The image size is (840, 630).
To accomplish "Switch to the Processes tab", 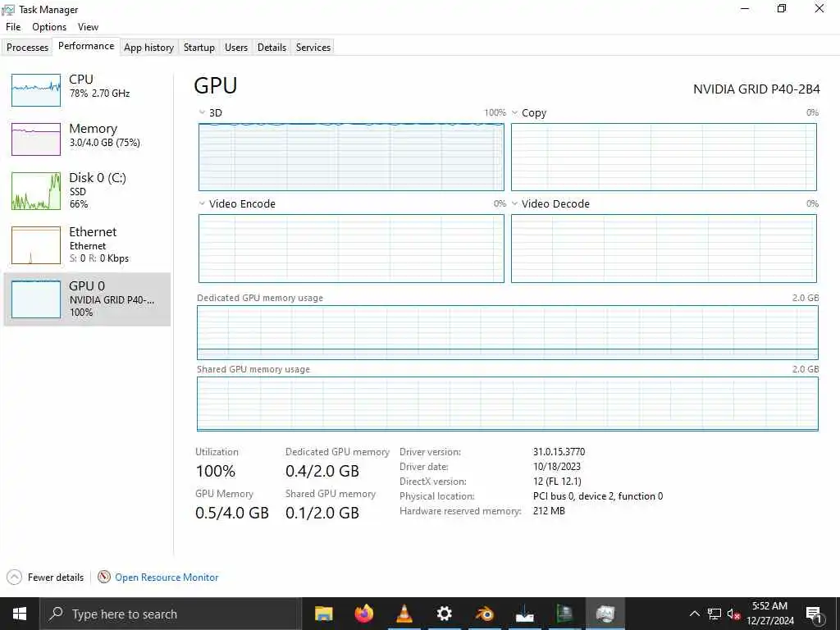I will click(27, 47).
